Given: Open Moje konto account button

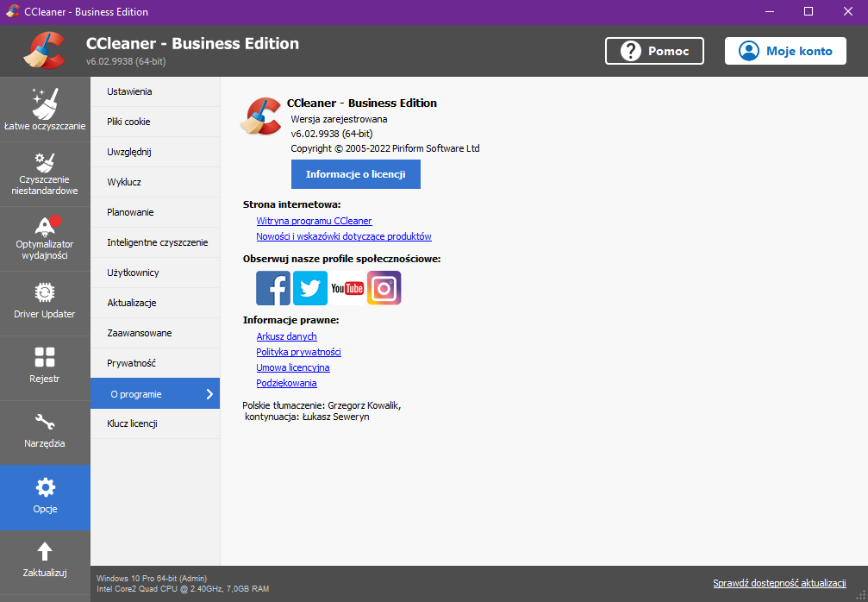Looking at the screenshot, I should tap(785, 51).
